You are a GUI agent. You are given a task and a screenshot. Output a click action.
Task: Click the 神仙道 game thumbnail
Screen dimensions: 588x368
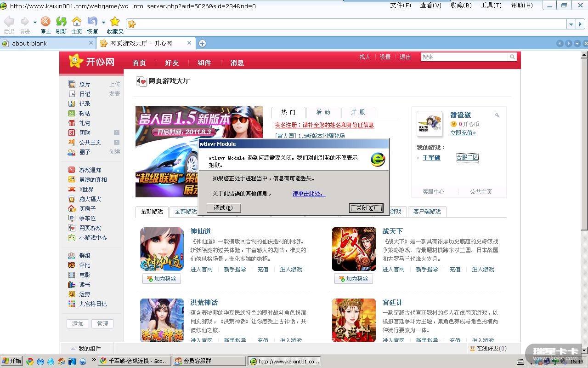pyautogui.click(x=162, y=249)
